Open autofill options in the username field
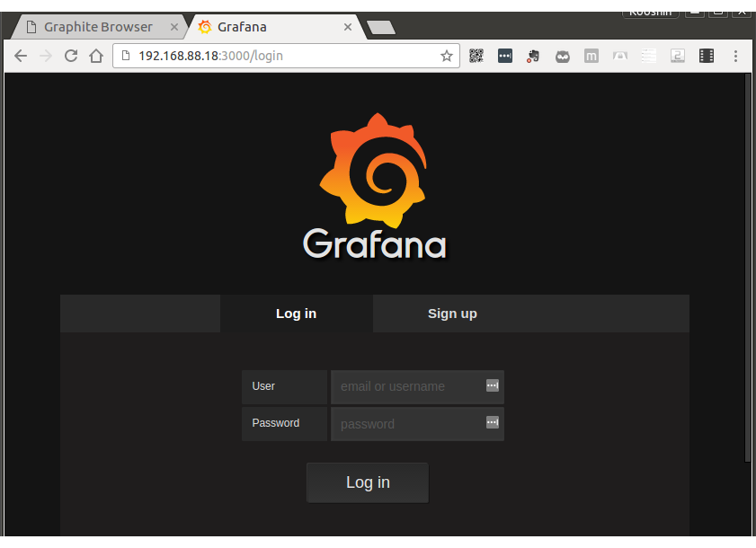 click(x=493, y=385)
